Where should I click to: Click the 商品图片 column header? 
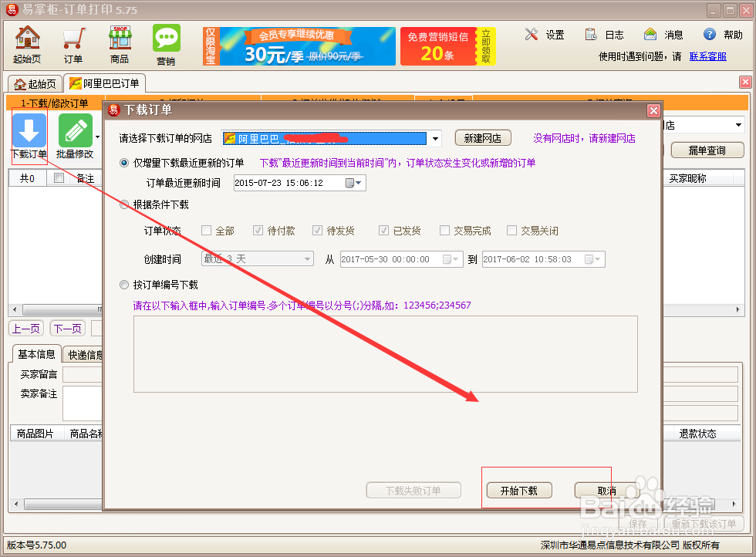pos(35,434)
